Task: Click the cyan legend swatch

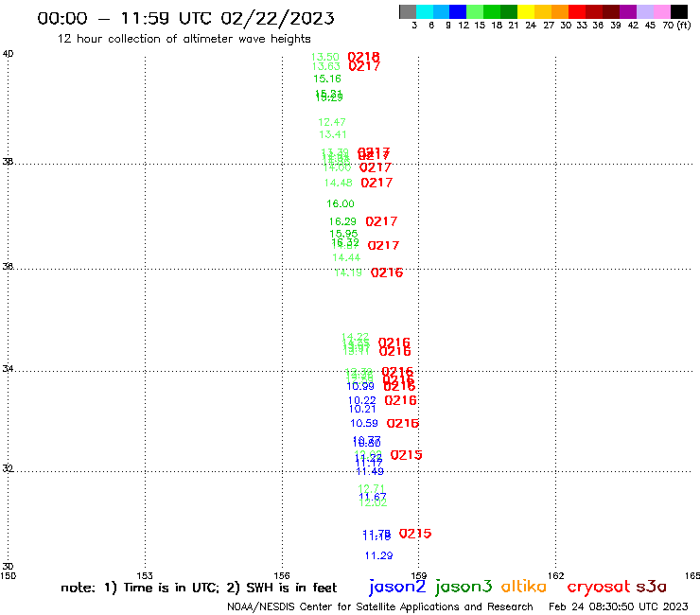Action: [424, 11]
